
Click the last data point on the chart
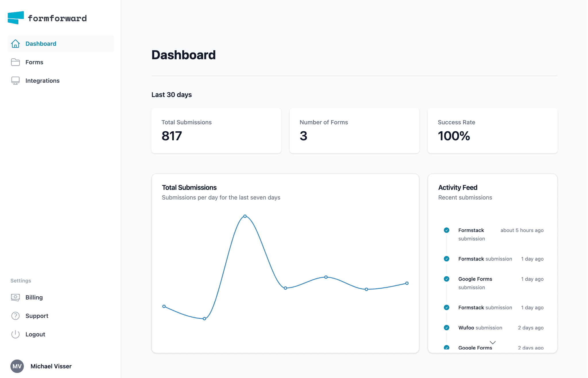click(407, 283)
